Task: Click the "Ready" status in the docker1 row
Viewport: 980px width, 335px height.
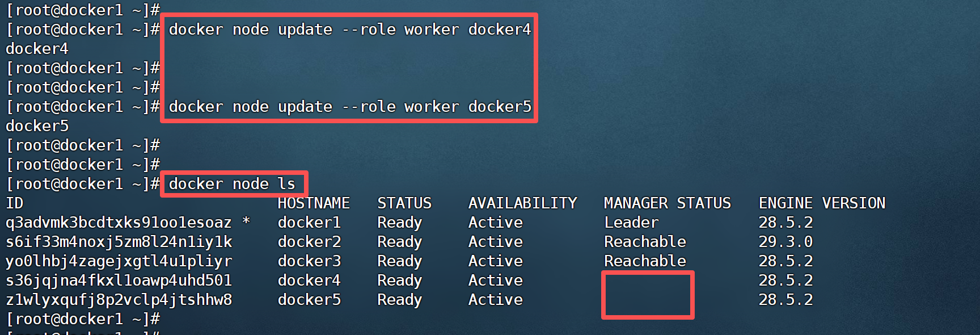Action: click(x=400, y=223)
